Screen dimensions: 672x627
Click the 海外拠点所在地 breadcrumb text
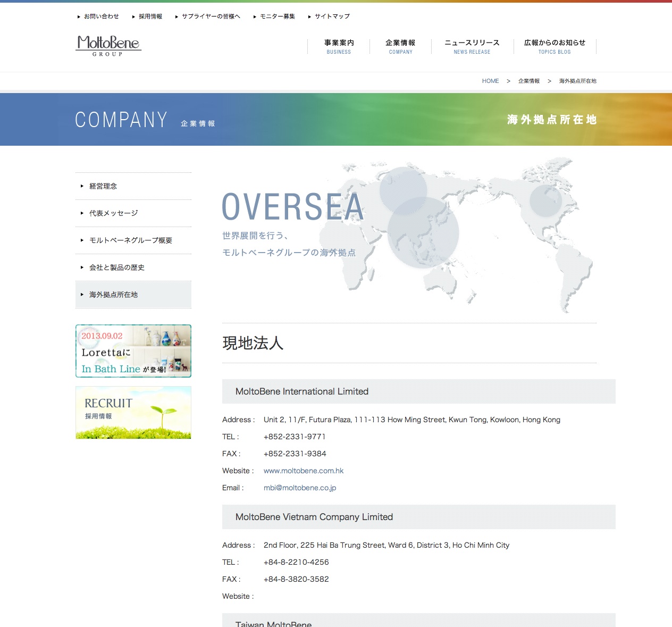pos(578,81)
